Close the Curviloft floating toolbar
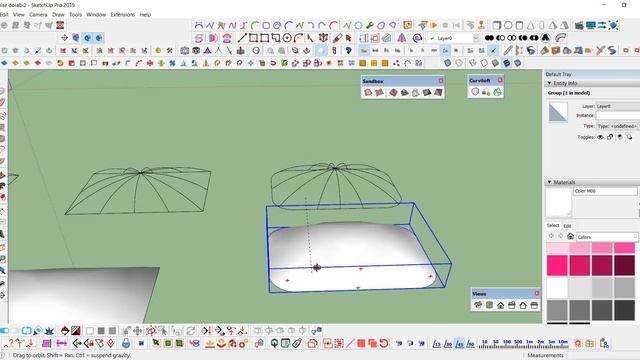640x360 pixels. (x=500, y=80)
